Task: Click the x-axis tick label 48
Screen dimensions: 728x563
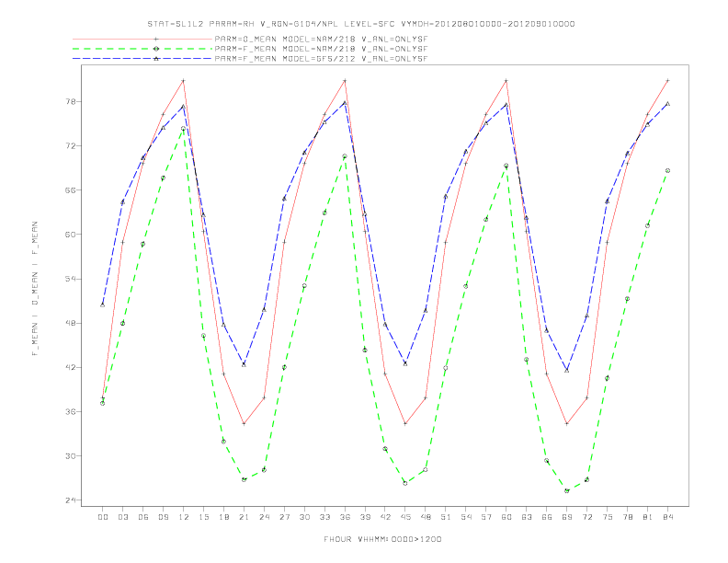Action: click(x=426, y=517)
